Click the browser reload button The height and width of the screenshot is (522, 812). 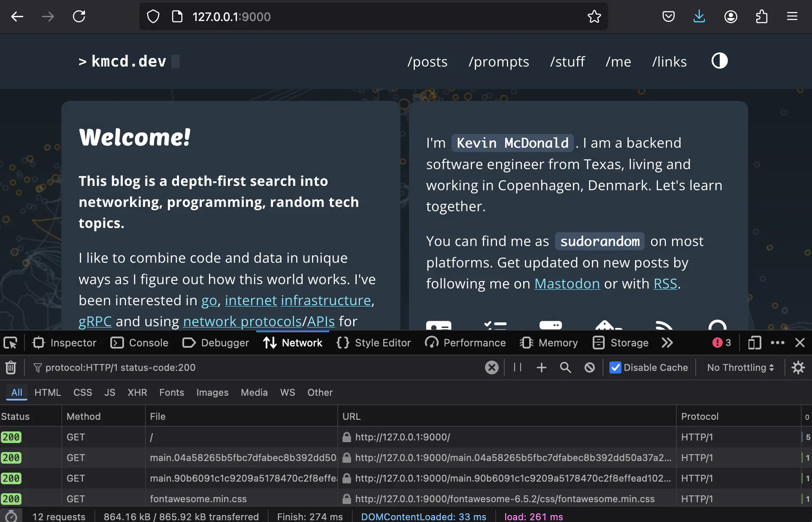coord(79,17)
